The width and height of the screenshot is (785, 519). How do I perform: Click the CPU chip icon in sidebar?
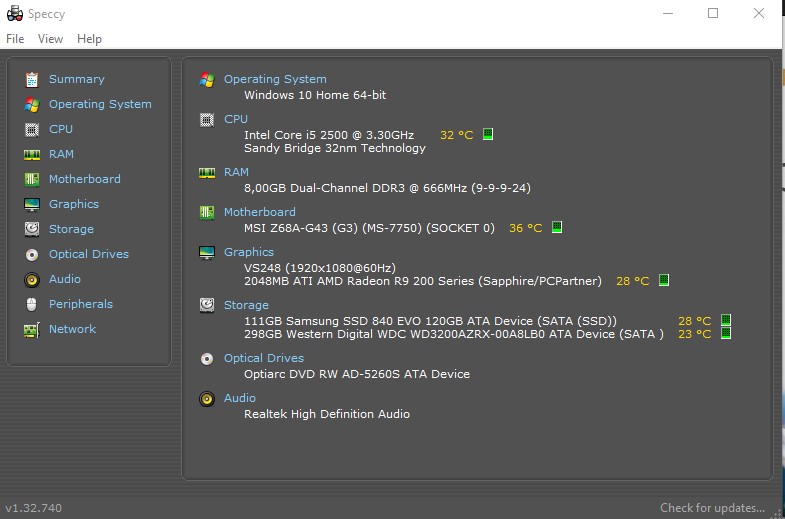[32, 130]
